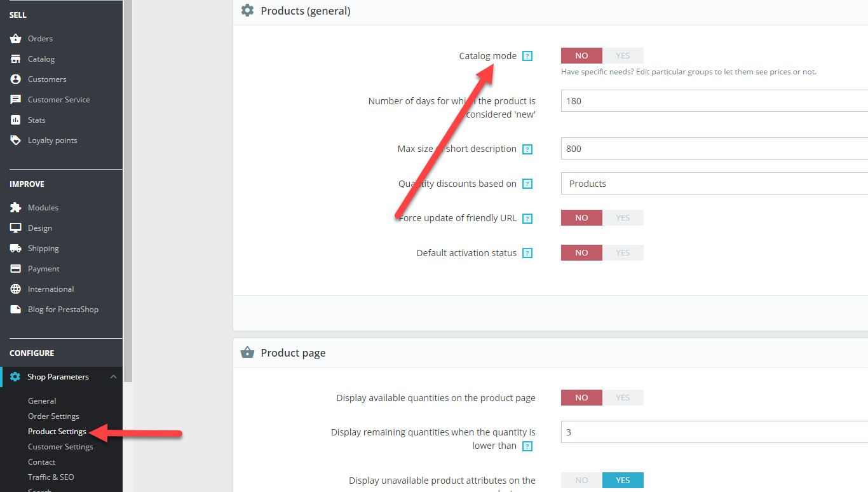Switch Catalog mode to YES
Image resolution: width=868 pixels, height=492 pixels.
623,56
